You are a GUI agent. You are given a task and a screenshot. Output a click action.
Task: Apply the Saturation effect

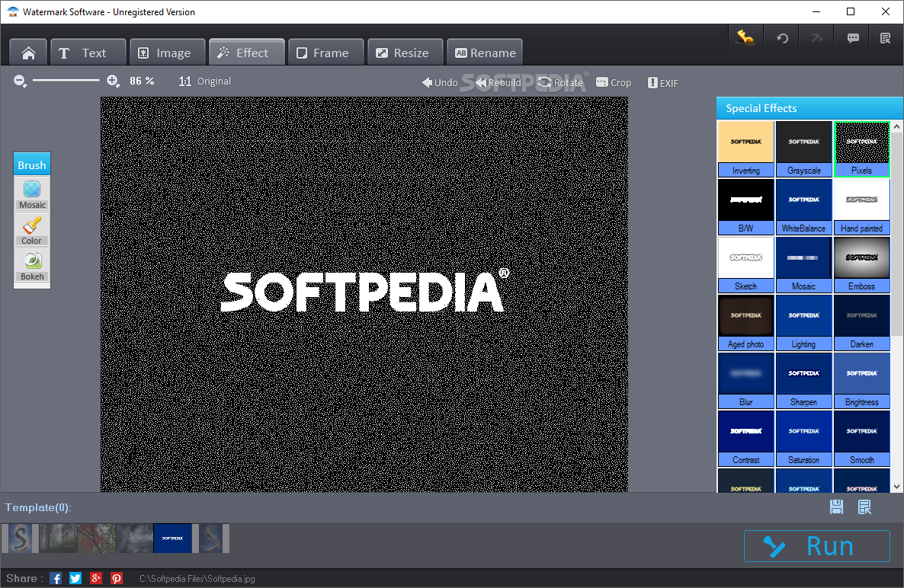[x=803, y=438]
